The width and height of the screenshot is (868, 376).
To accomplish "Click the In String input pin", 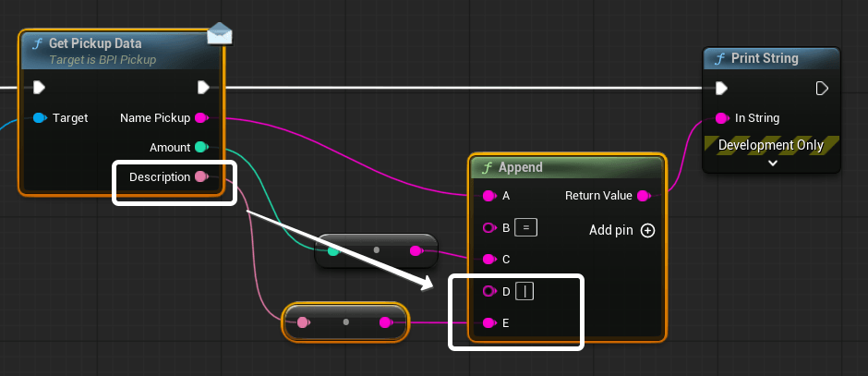I will (x=722, y=118).
